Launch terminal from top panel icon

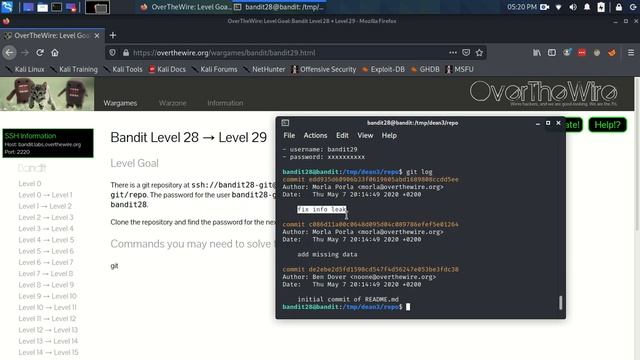(x=57, y=7)
